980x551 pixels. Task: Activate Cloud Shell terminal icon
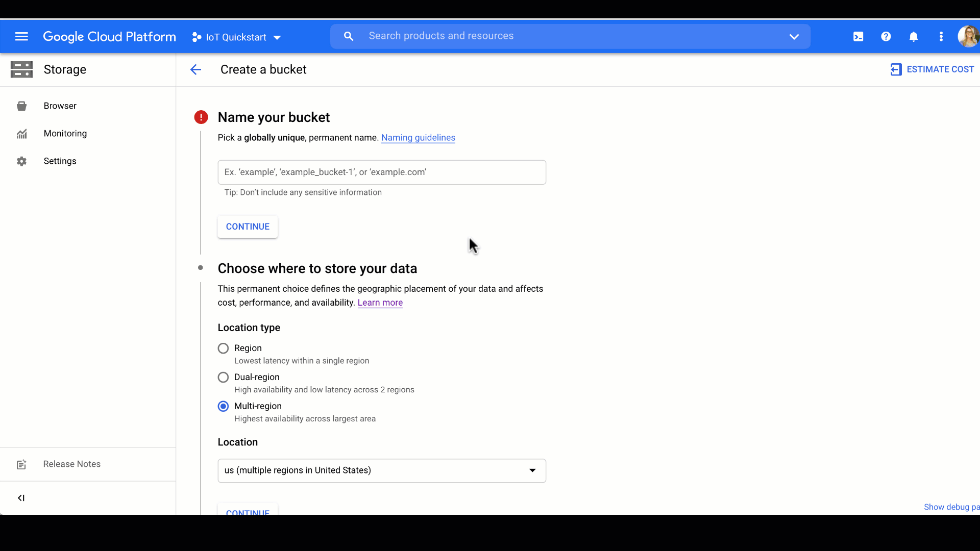tap(858, 37)
